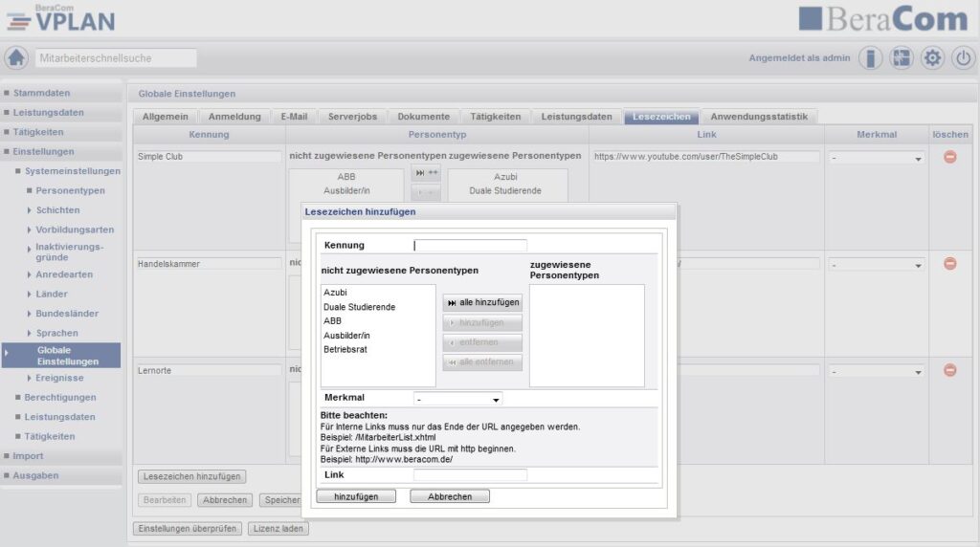The image size is (980, 547).
Task: Open the settings gear icon
Action: coord(932,58)
